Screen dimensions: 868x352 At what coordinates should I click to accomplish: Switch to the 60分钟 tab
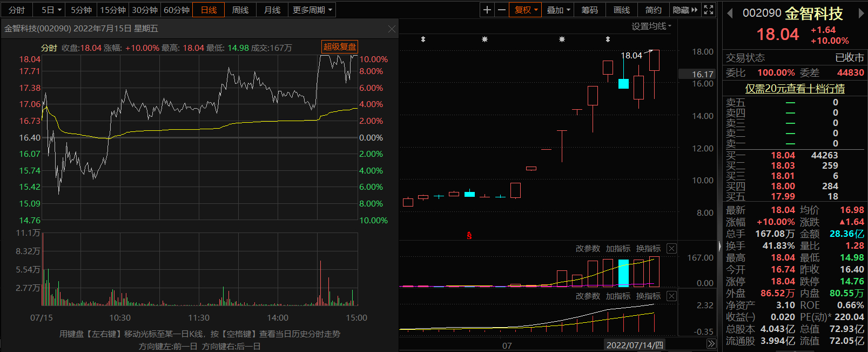pyautogui.click(x=177, y=10)
